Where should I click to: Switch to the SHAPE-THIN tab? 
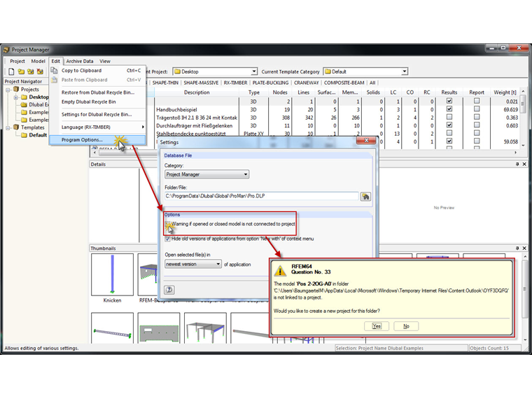coord(165,83)
